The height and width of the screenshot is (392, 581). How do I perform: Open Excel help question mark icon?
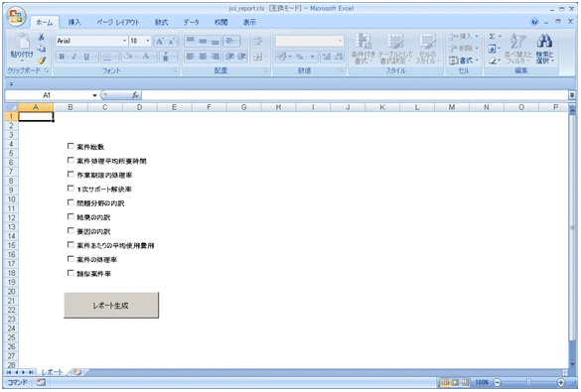pyautogui.click(x=534, y=22)
